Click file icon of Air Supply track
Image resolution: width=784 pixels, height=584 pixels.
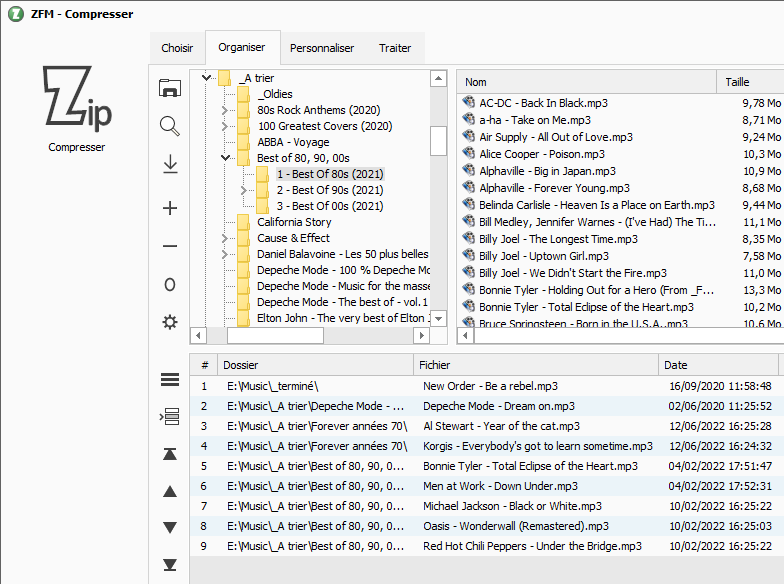468,136
